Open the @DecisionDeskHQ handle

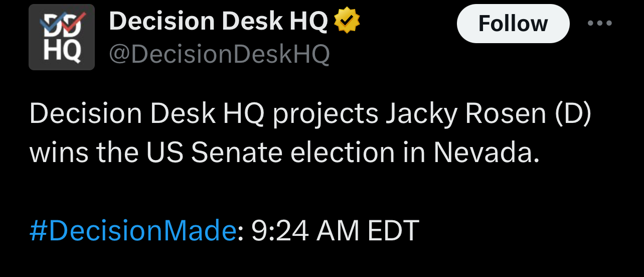219,54
